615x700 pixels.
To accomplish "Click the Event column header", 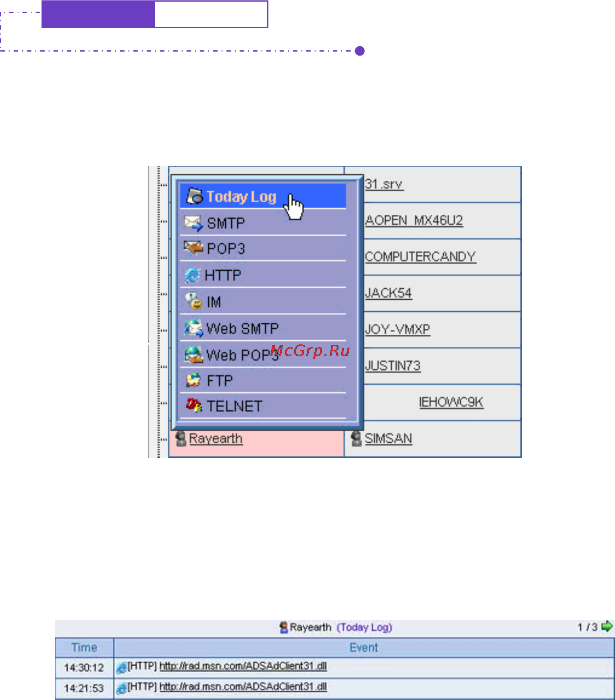I will point(364,647).
